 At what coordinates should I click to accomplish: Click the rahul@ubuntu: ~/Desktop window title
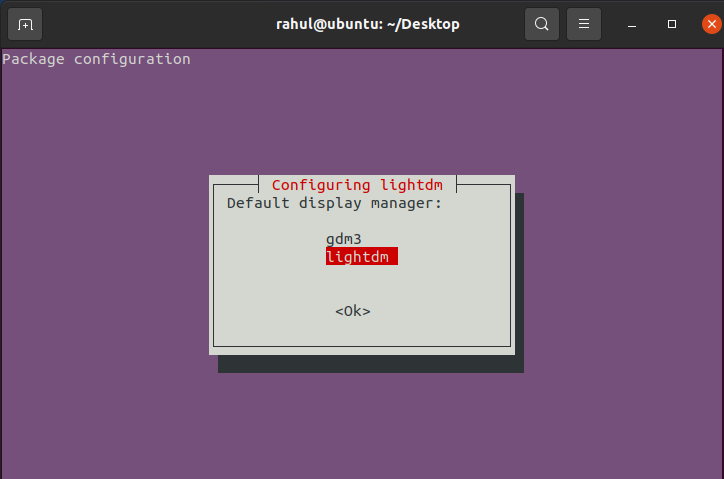(368, 24)
